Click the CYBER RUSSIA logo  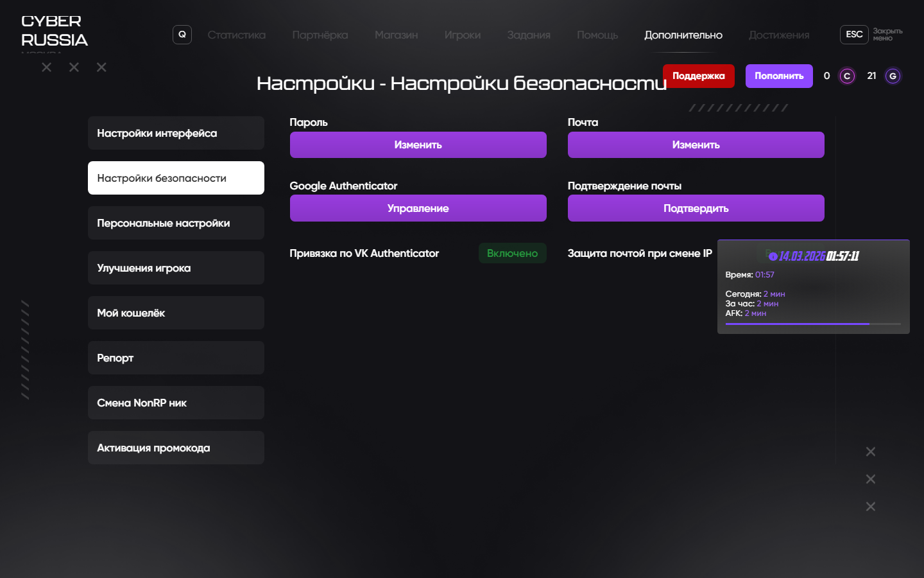54,31
